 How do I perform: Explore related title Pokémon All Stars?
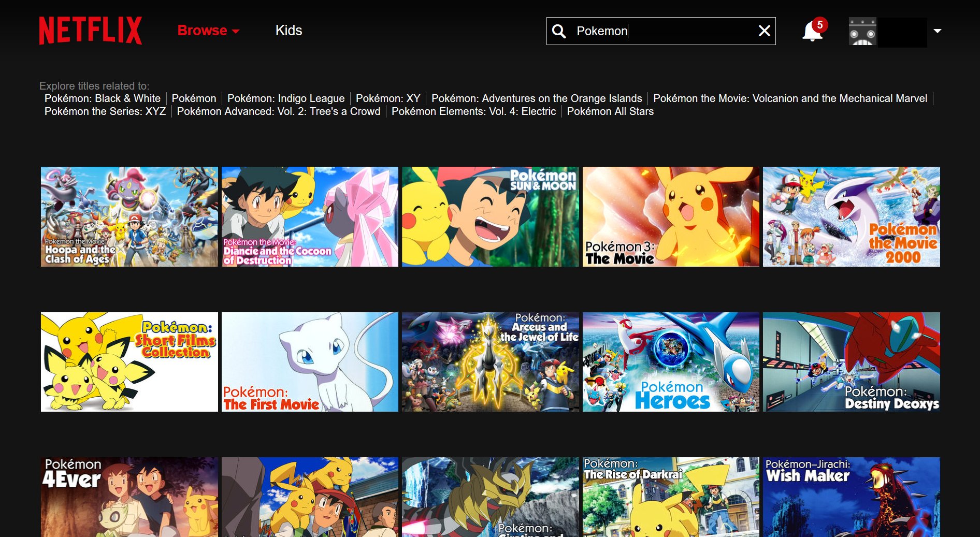[610, 111]
